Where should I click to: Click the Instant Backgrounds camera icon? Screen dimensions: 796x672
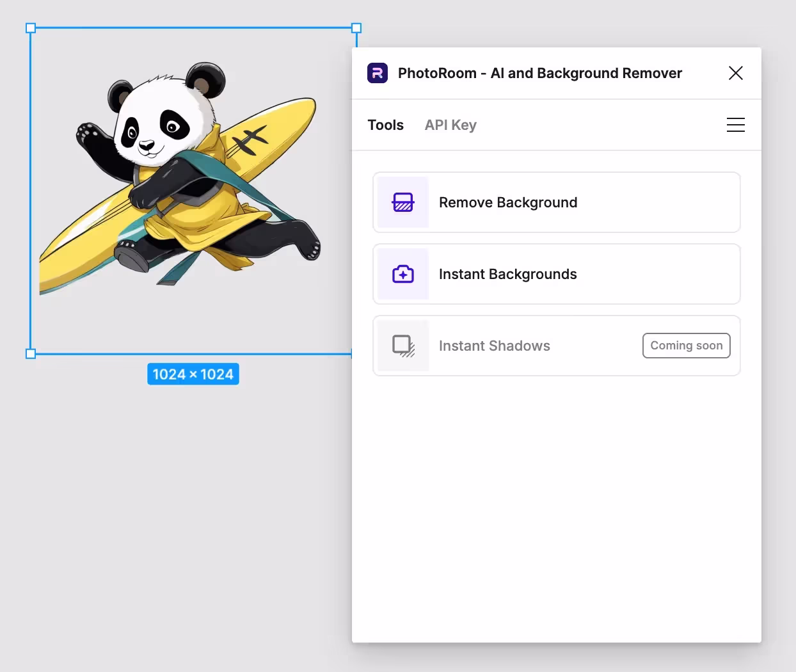point(403,274)
